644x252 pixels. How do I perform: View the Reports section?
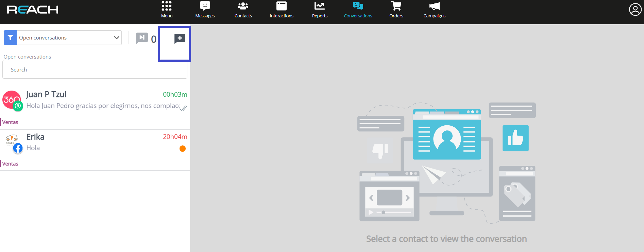(x=320, y=10)
